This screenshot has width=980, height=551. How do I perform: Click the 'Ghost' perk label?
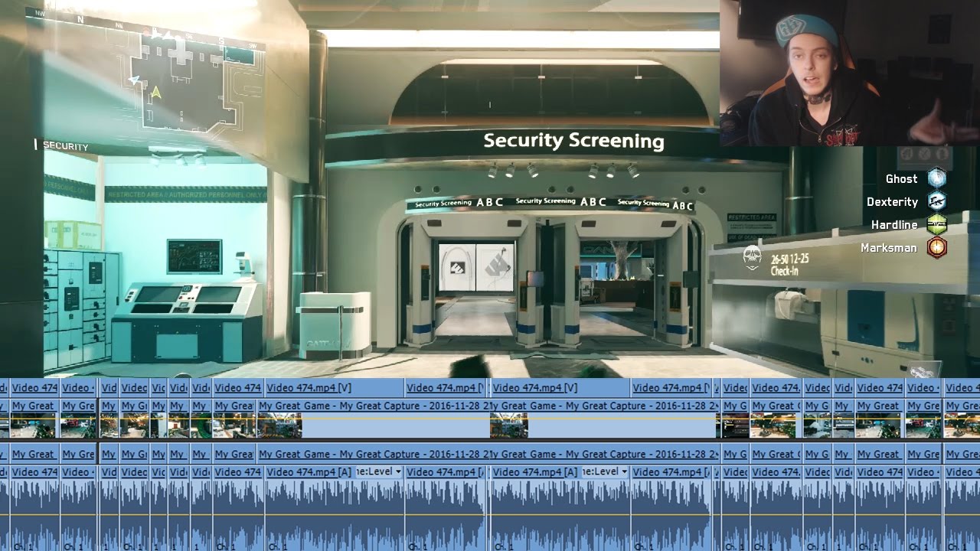pyautogui.click(x=901, y=178)
